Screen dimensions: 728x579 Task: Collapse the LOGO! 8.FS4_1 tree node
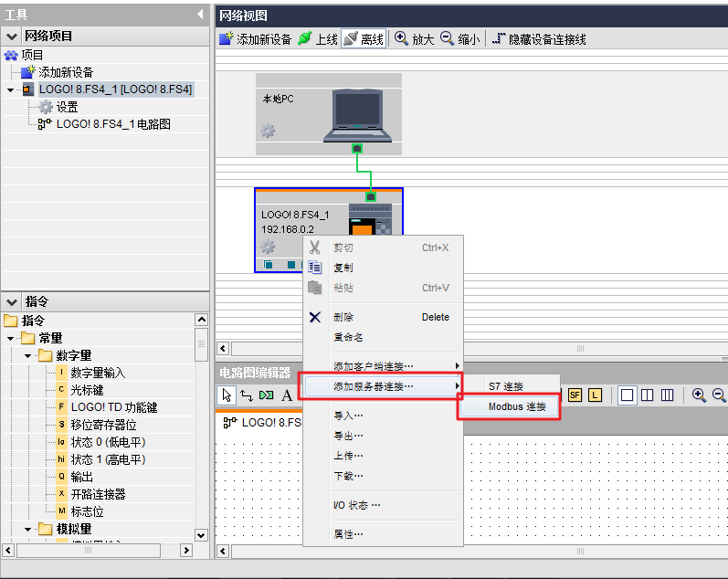click(11, 90)
